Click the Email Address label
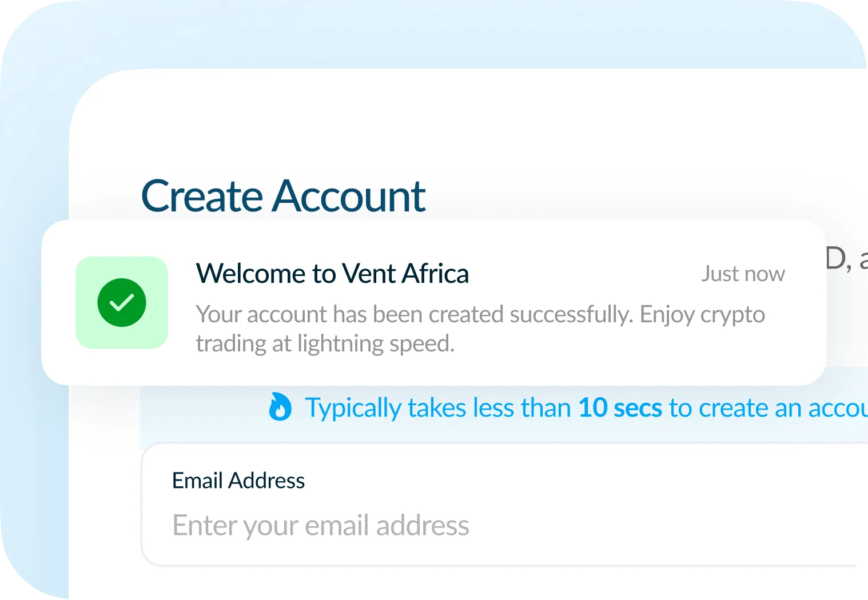The height and width of the screenshot is (600, 868). [x=238, y=481]
